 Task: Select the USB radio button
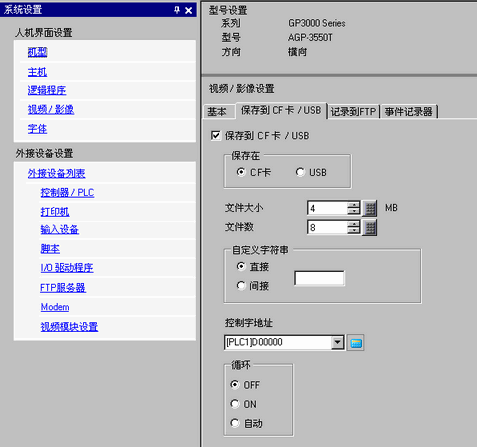[300, 172]
